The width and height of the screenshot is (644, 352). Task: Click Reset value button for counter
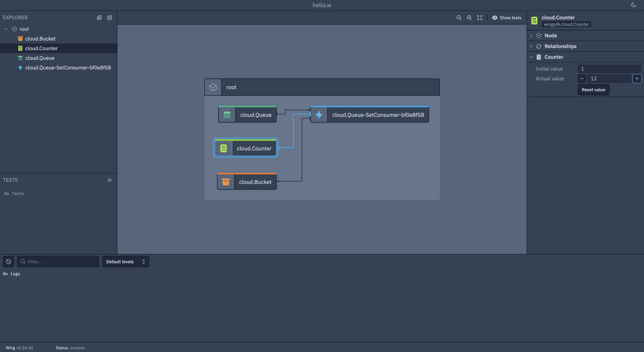tap(593, 90)
